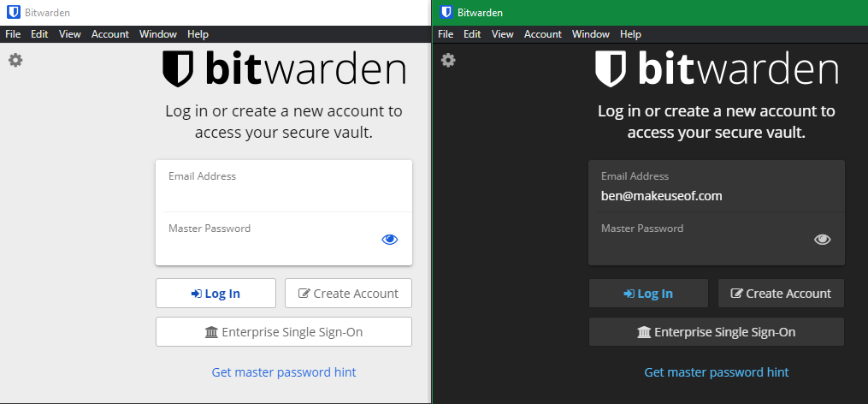This screenshot has height=404, width=868.
Task: Focus Master Password field in dark window
Action: tap(701, 247)
